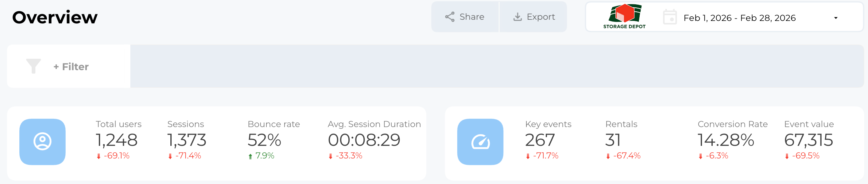
Task: Click the Storage Depot logo
Action: 624,16
